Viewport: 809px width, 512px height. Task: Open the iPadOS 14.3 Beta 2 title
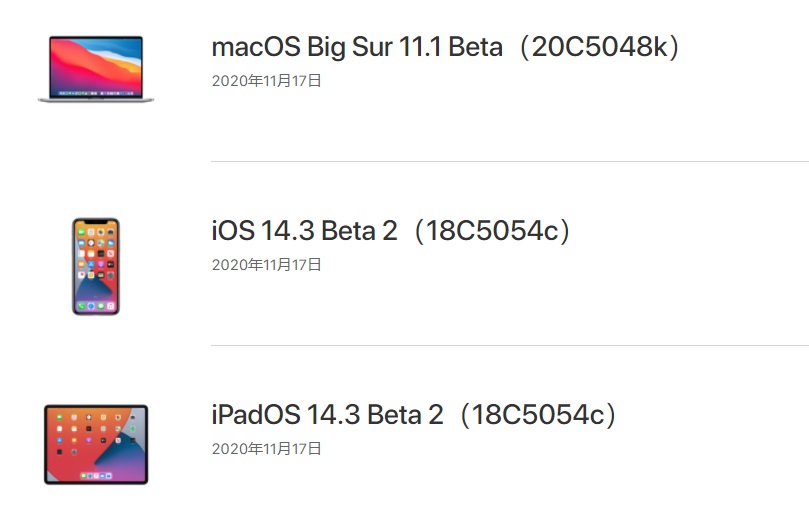[x=327, y=415]
